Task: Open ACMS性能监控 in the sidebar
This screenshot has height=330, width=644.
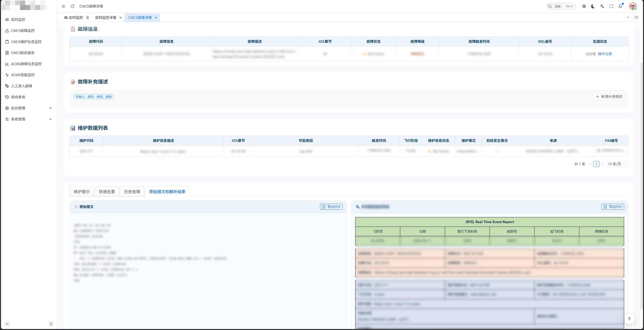Action: point(29,75)
